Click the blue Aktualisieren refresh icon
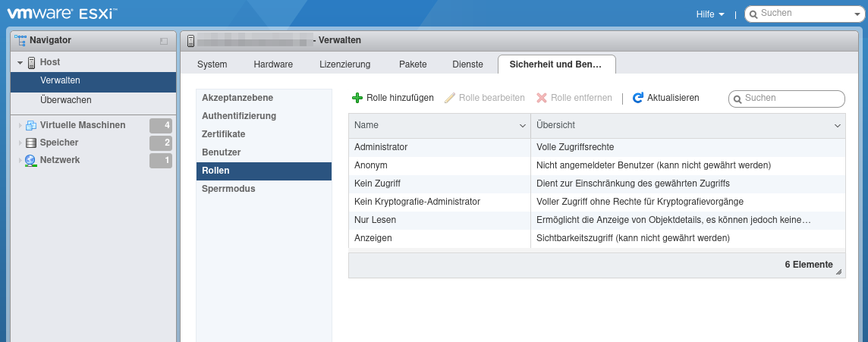This screenshot has height=342, width=868. pyautogui.click(x=638, y=98)
